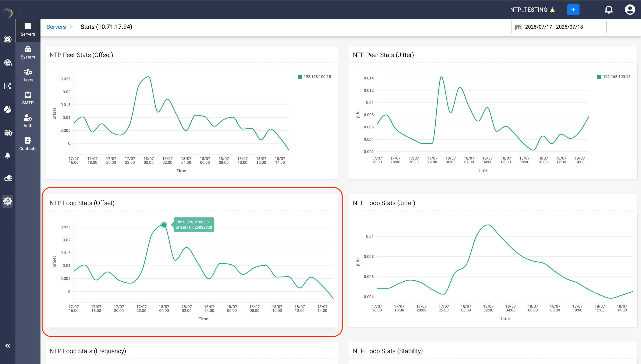The width and height of the screenshot is (641, 364).
Task: Open the pie chart reports icon
Action: click(8, 109)
